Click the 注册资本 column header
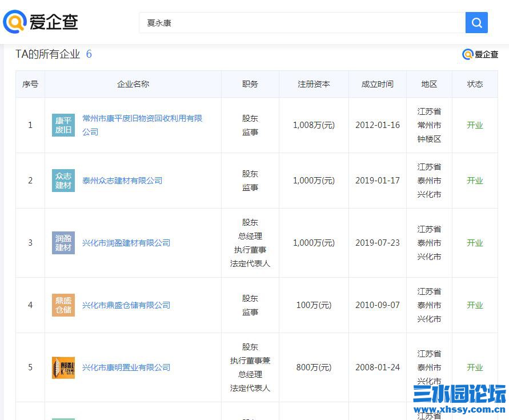Screen dimensions: 509x420 pyautogui.click(x=314, y=84)
